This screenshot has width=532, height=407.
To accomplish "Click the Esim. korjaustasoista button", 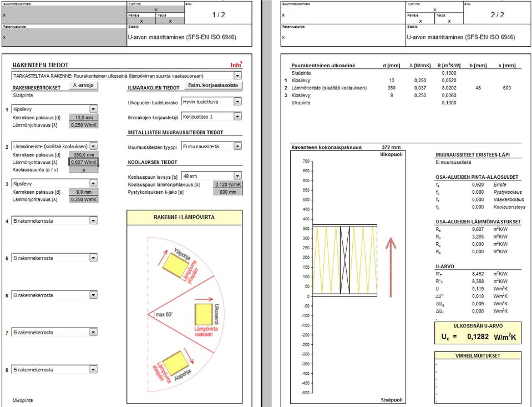I will [x=213, y=86].
